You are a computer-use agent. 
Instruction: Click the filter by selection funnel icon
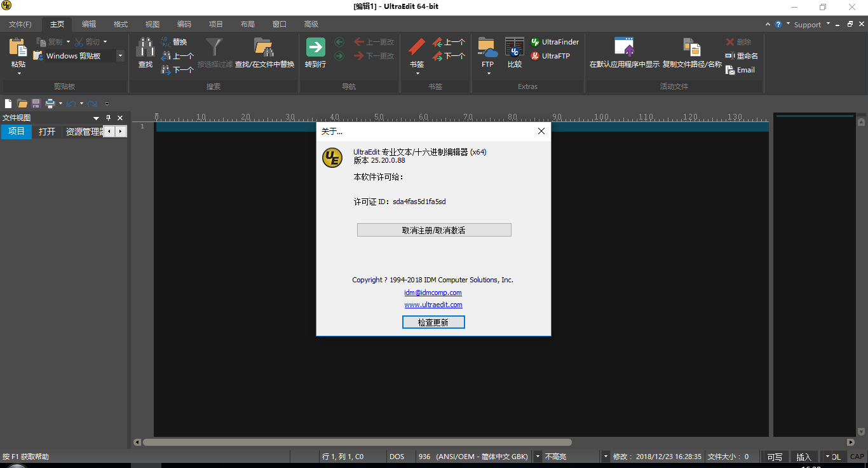coord(215,47)
